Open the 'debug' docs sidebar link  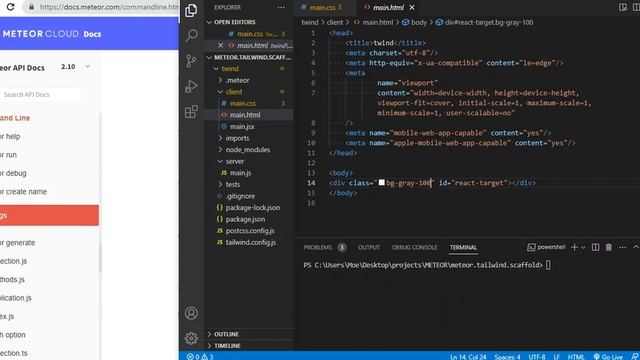13,173
